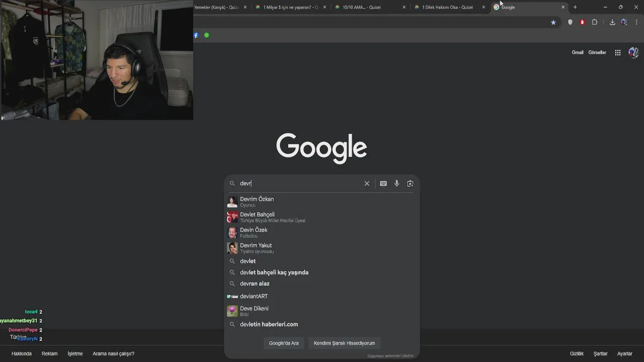Select the Devin Özek suggestion
The image size is (644, 362).
pyautogui.click(x=322, y=233)
